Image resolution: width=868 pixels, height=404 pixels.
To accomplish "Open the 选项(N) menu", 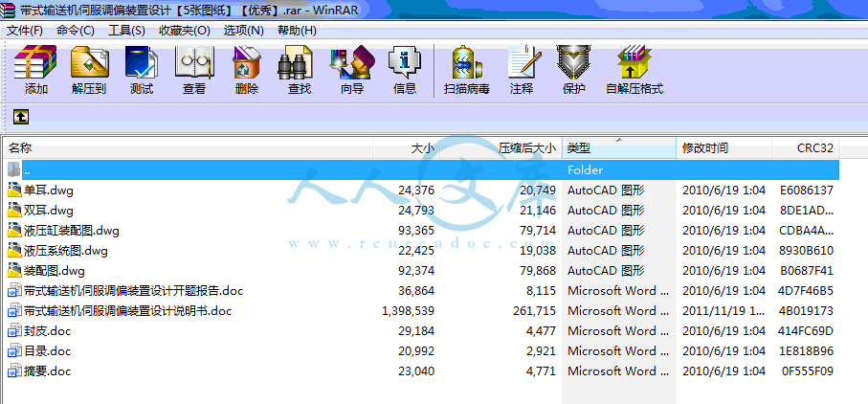I will [x=244, y=30].
